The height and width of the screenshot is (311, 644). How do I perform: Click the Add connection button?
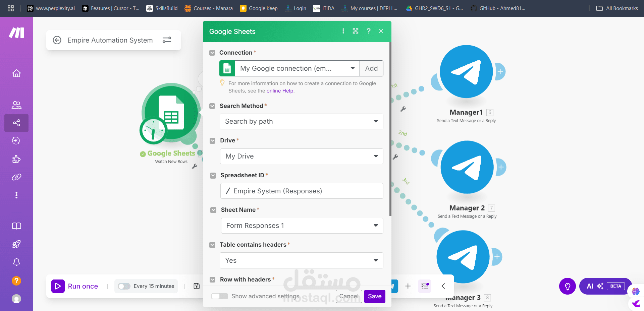tap(371, 68)
